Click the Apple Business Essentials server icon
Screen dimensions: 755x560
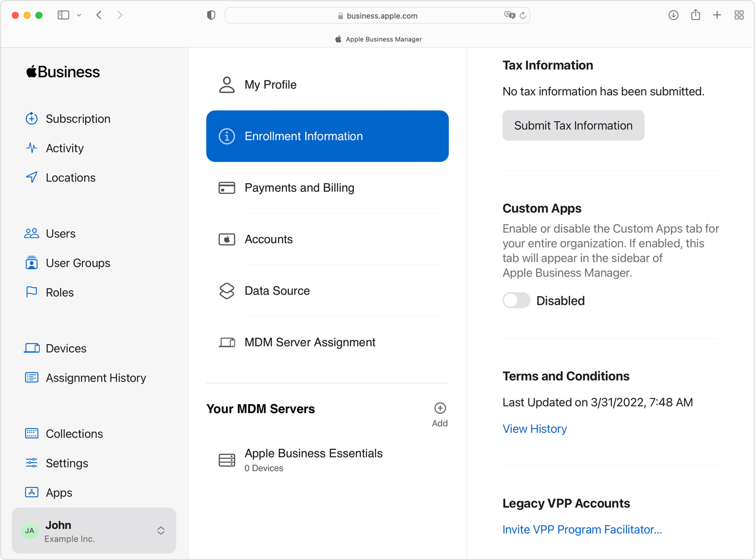pos(226,460)
